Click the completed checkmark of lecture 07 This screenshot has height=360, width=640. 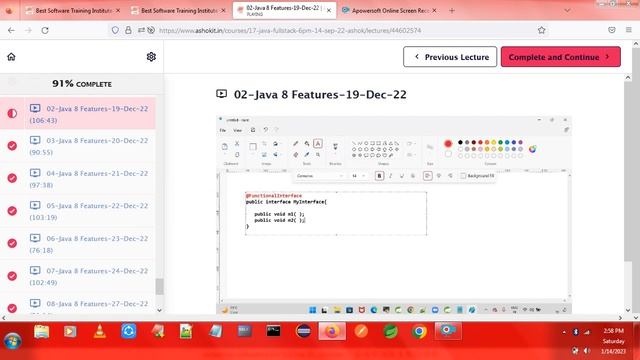click(x=12, y=276)
